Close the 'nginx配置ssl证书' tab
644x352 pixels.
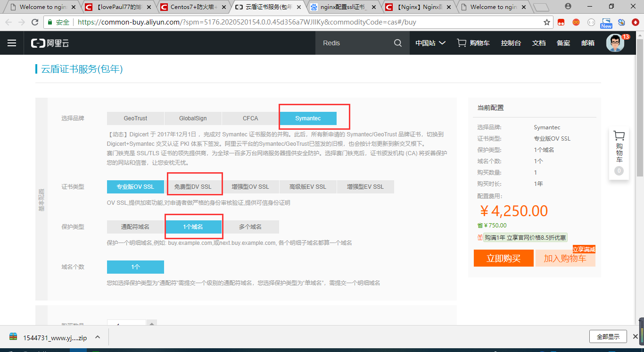(x=375, y=7)
